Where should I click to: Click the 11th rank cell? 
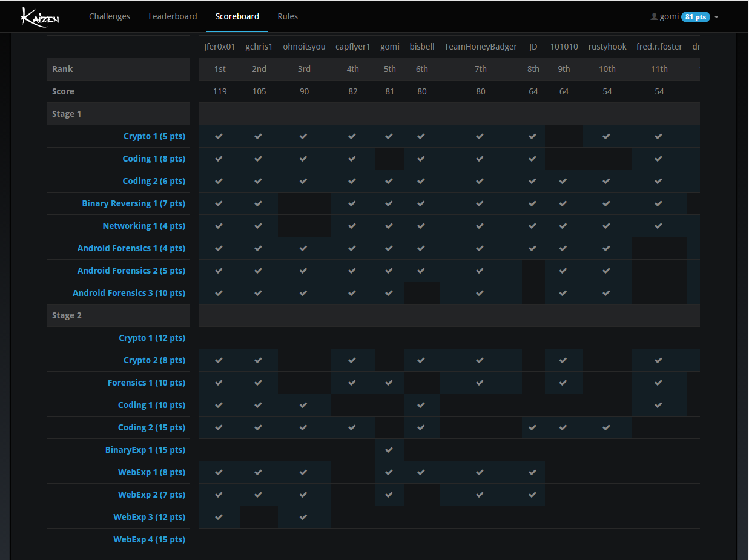(659, 69)
